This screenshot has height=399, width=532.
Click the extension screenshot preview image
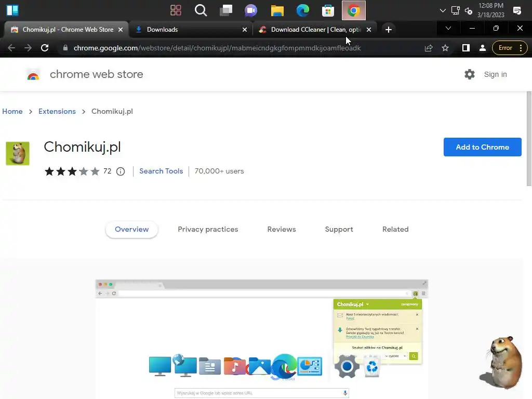[x=262, y=339]
